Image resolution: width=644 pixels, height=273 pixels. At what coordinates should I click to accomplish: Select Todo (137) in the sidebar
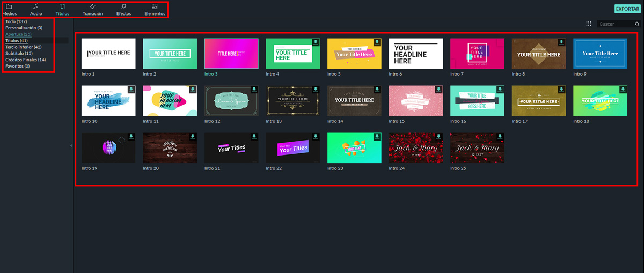click(16, 21)
